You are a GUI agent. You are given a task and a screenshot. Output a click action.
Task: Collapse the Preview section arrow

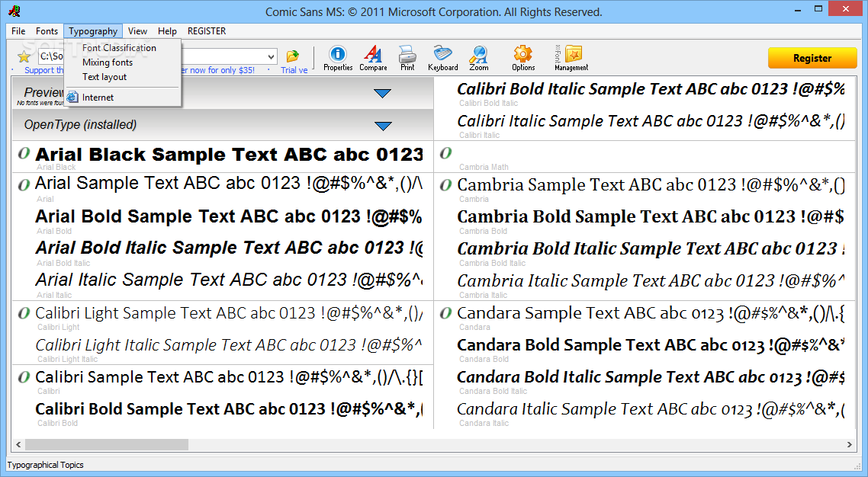coord(383,94)
